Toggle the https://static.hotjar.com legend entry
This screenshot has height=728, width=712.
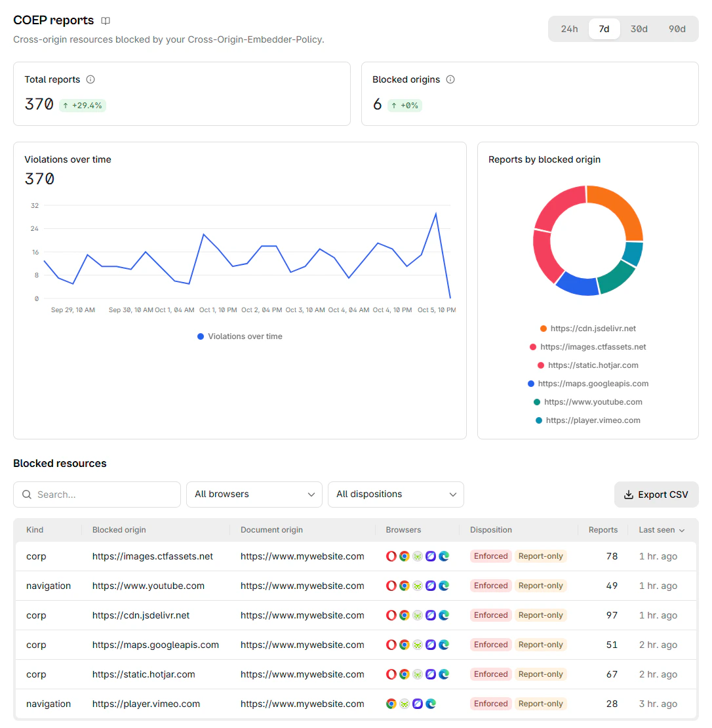(x=588, y=365)
